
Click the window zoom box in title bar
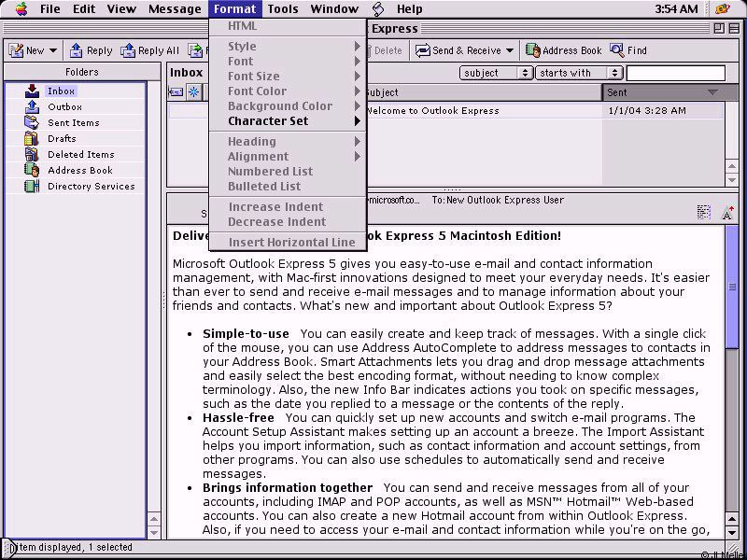tap(719, 29)
